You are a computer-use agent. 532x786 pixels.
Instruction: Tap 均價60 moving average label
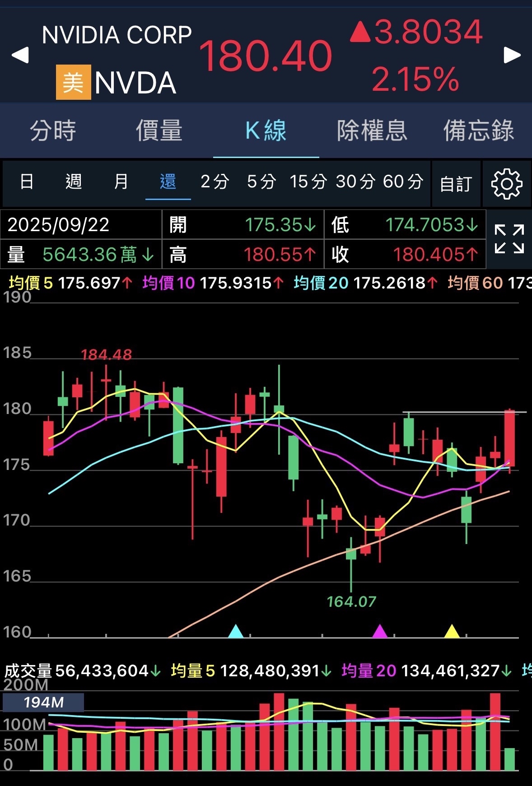click(x=490, y=283)
